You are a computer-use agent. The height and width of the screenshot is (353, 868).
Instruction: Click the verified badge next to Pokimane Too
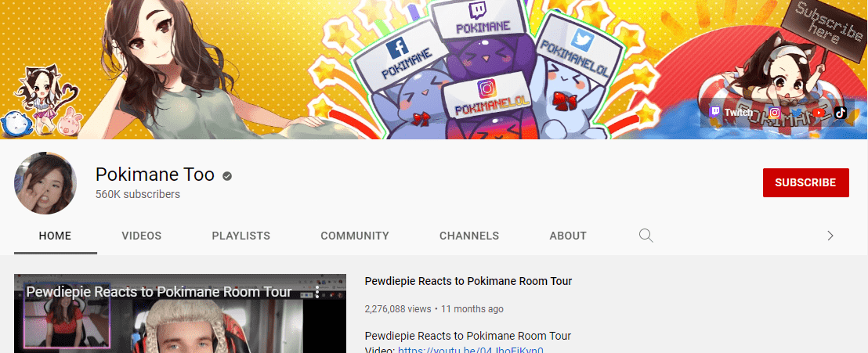tap(227, 176)
